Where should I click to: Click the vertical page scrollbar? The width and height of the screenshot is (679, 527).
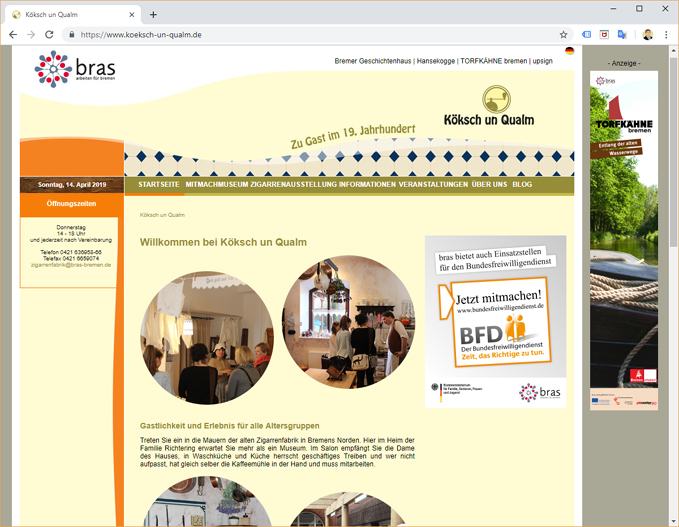tap(673, 200)
